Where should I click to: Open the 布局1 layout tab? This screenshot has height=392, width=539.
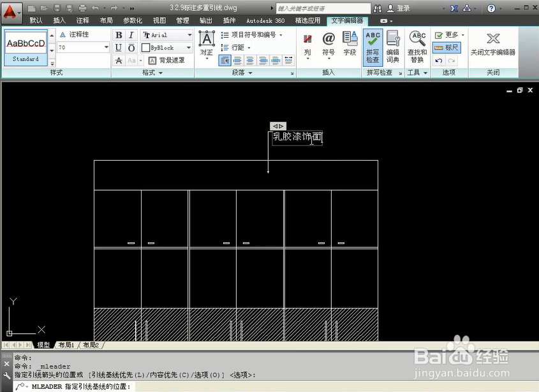66,345
